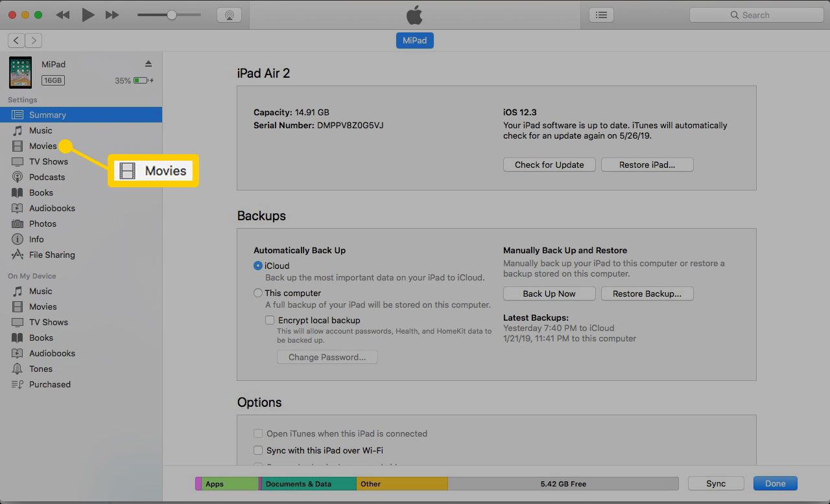Enable Sync with this iPad over Wi-Fi
The width and height of the screenshot is (830, 504).
pyautogui.click(x=258, y=450)
